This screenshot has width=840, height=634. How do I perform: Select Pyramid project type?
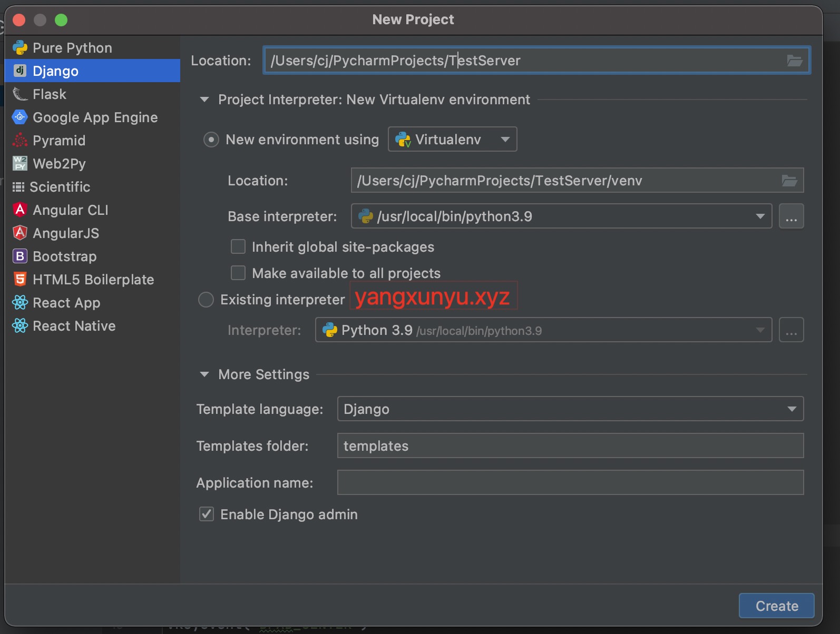pos(93,140)
